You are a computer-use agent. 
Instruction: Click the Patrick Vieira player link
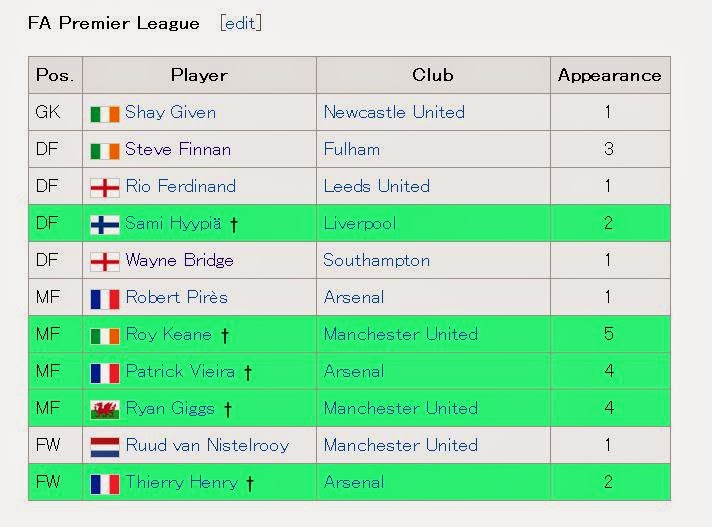[x=180, y=371]
